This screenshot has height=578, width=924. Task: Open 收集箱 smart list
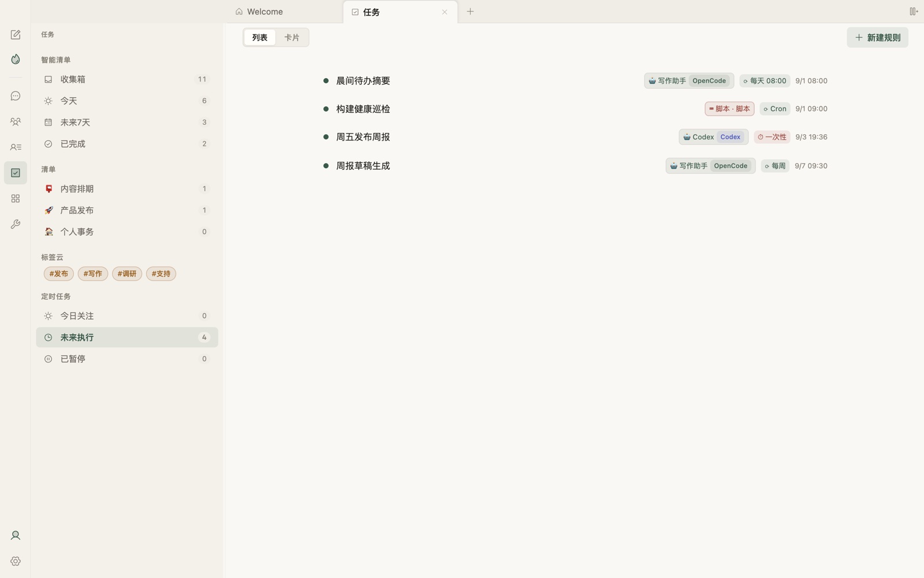(x=127, y=79)
